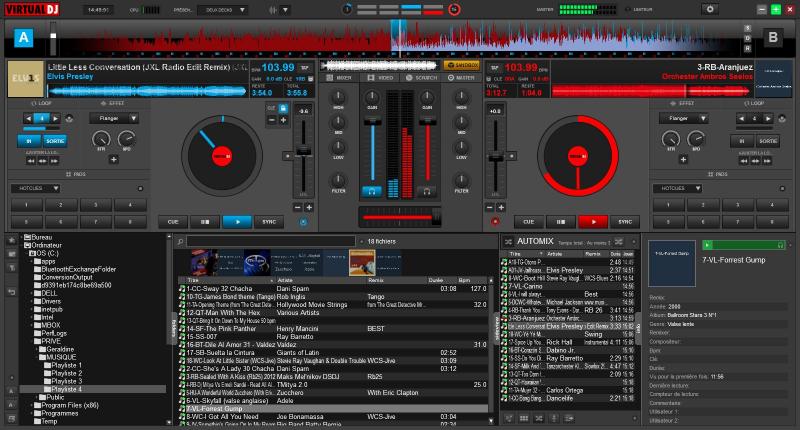Click the favorites star icon in browser sidebar
Screen dimensions: 800x430
11,240
